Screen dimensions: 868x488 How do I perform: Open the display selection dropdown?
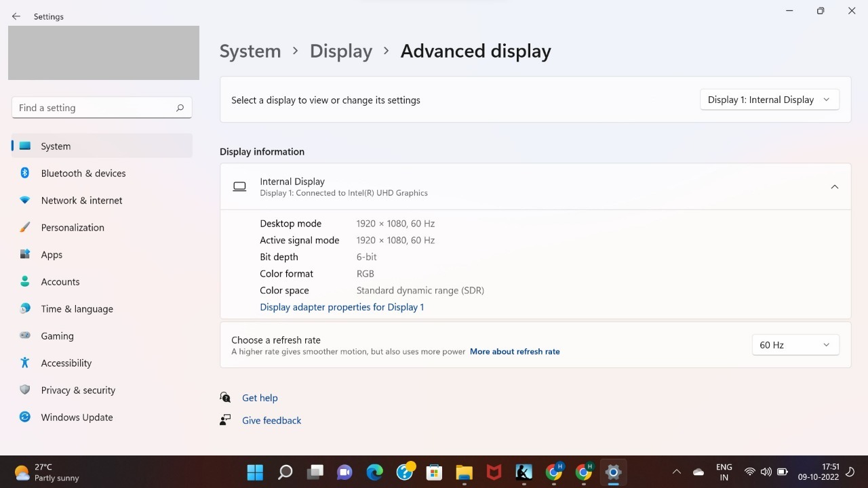coord(769,99)
